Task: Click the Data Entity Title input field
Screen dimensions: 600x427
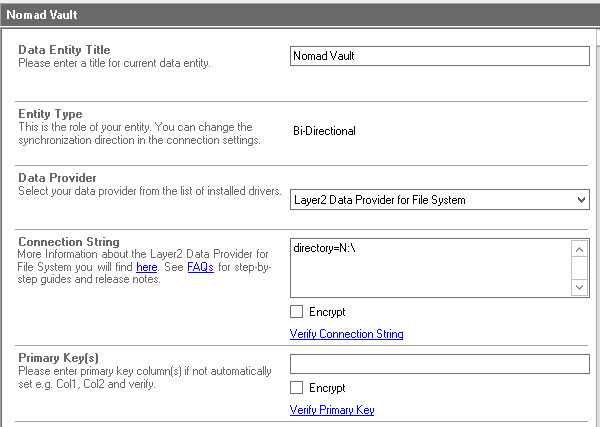Action: (x=439, y=56)
